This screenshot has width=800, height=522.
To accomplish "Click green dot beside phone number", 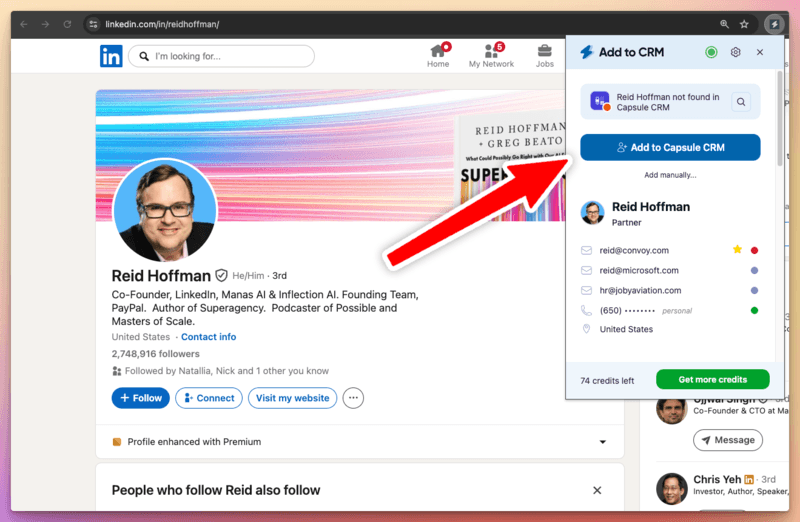I will tap(754, 310).
